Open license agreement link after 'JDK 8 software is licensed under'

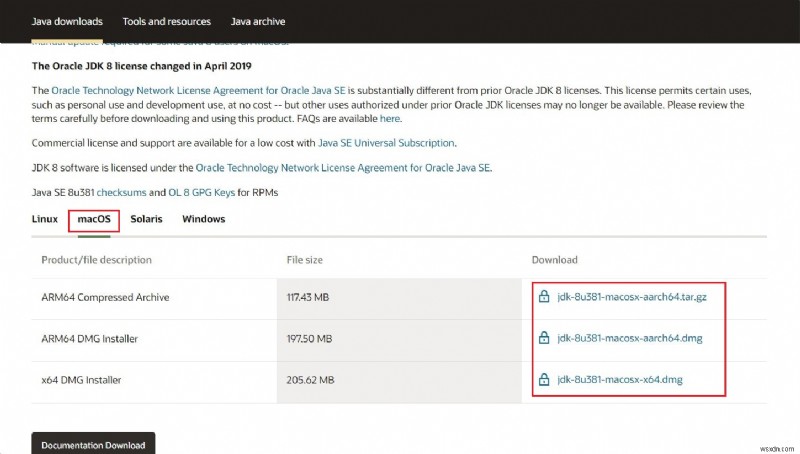tap(343, 168)
